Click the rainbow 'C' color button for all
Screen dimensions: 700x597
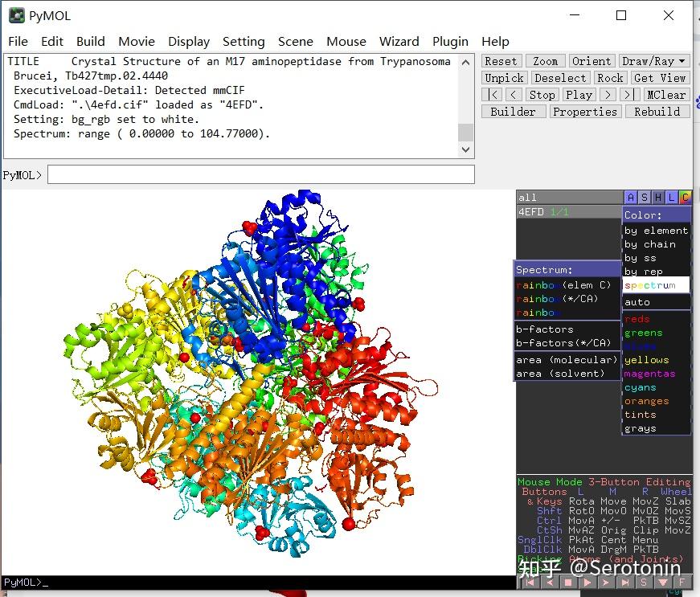tap(685, 198)
